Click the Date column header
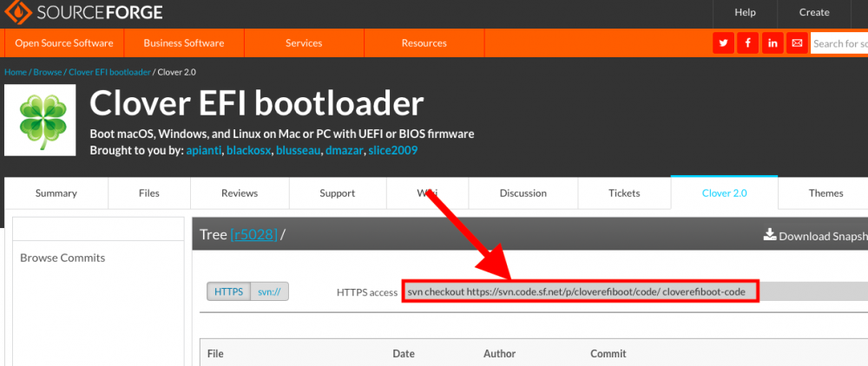This screenshot has width=868, height=366. tap(404, 353)
